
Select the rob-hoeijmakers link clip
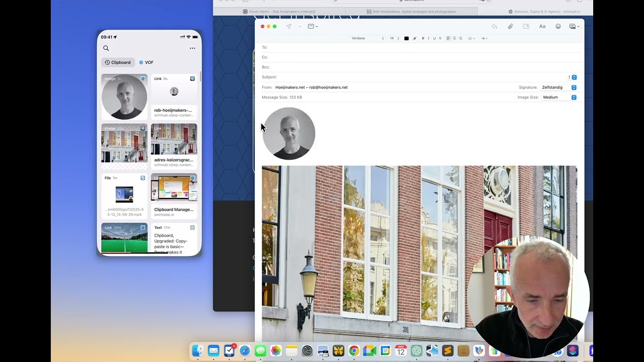174,97
